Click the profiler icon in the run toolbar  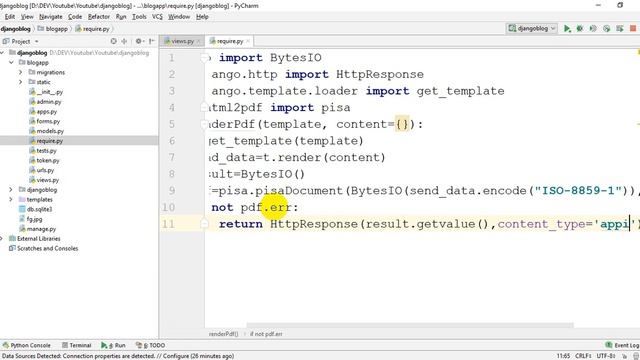point(607,29)
